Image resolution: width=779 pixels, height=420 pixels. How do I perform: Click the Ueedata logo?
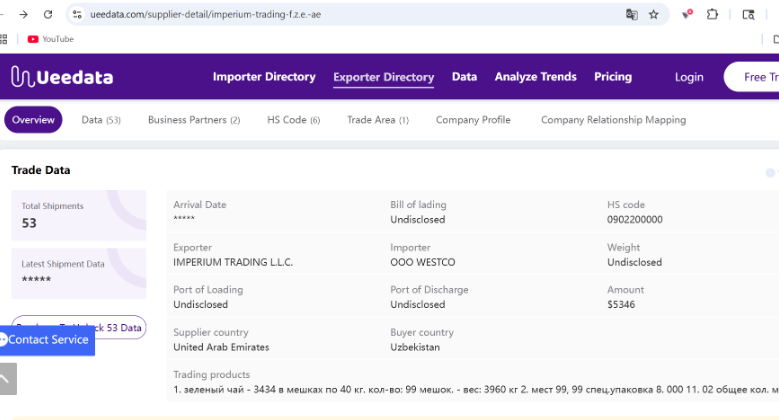pyautogui.click(x=62, y=77)
